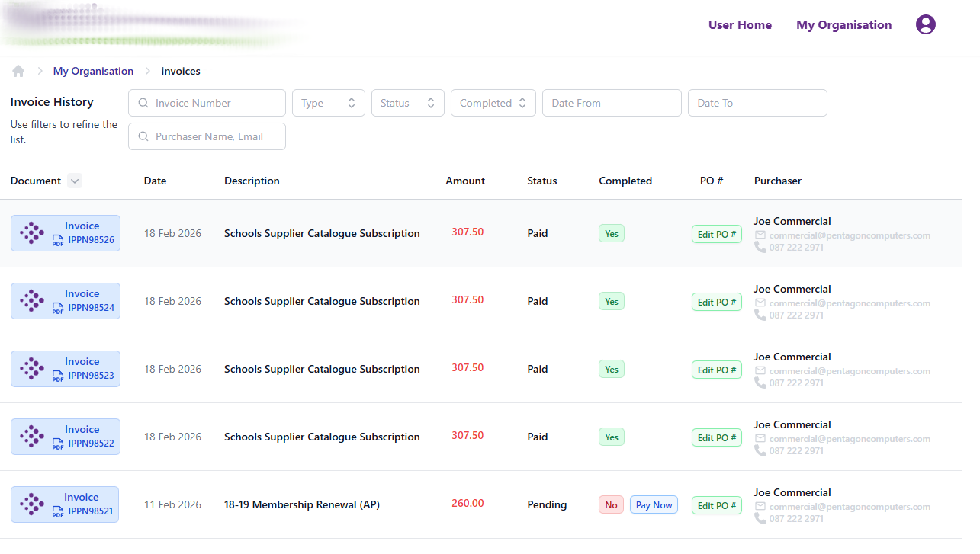This screenshot has width=980, height=554.
Task: Expand the Status filter dropdown
Action: 407,103
